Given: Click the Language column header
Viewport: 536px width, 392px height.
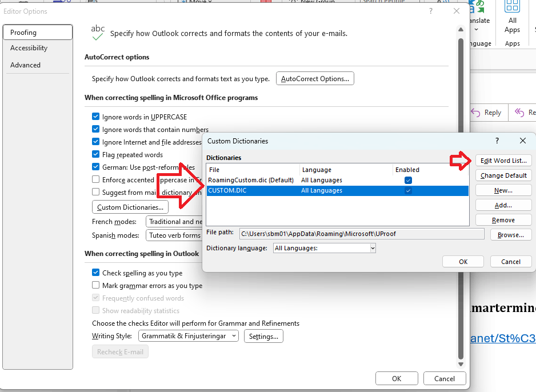Looking at the screenshot, I should coord(346,170).
